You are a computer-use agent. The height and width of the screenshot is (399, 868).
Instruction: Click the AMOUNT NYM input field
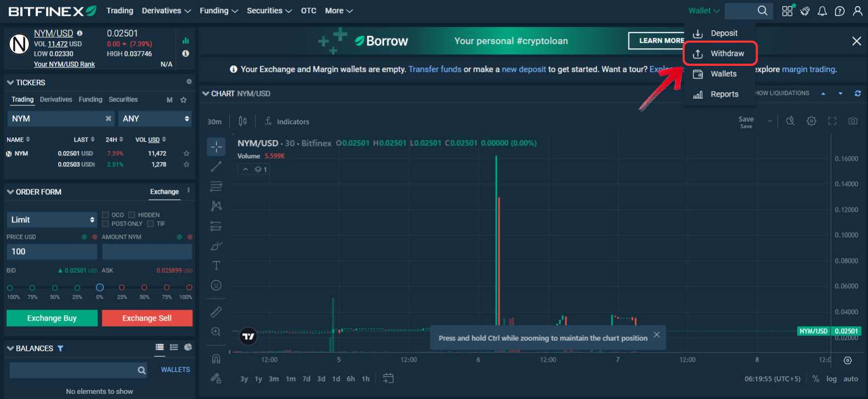pos(147,251)
